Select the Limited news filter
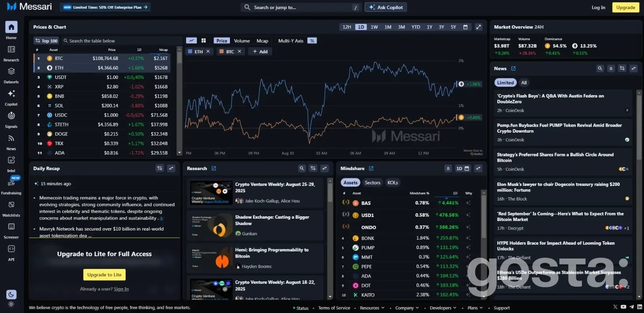The height and width of the screenshot is (313, 644). pos(505,82)
